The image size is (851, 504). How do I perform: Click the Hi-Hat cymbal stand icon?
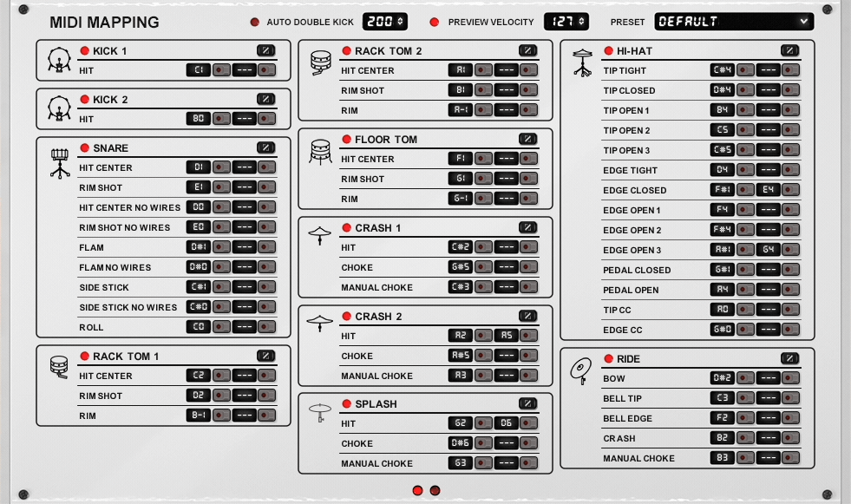click(x=582, y=62)
